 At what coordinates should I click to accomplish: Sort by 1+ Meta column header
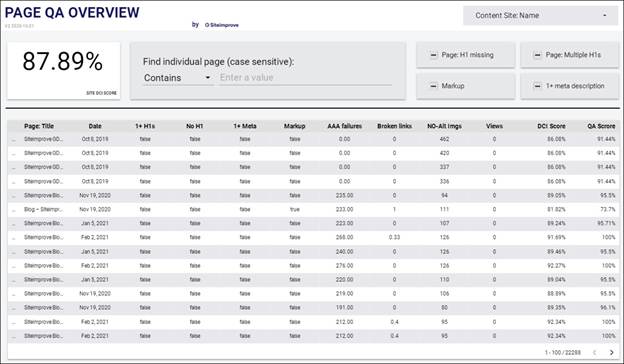[x=245, y=126]
